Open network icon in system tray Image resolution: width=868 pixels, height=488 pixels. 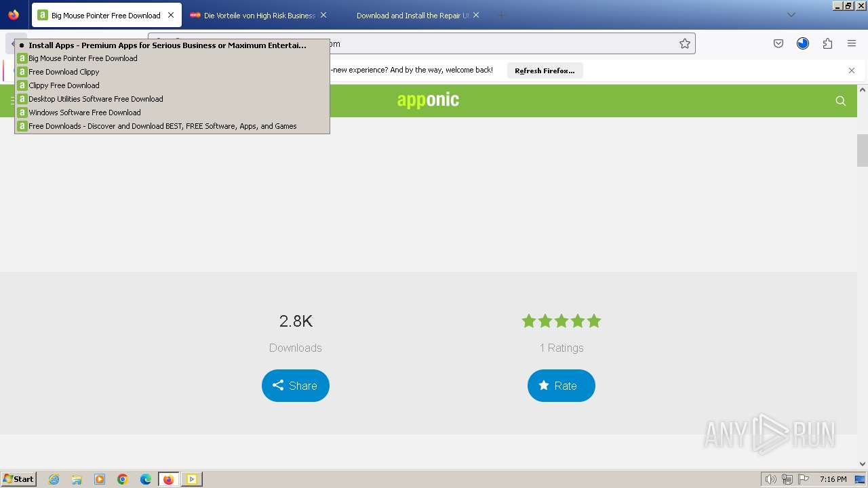[x=787, y=479]
